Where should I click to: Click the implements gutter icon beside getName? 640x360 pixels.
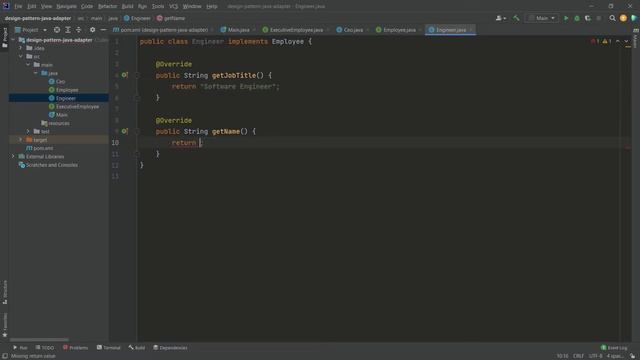click(x=124, y=131)
